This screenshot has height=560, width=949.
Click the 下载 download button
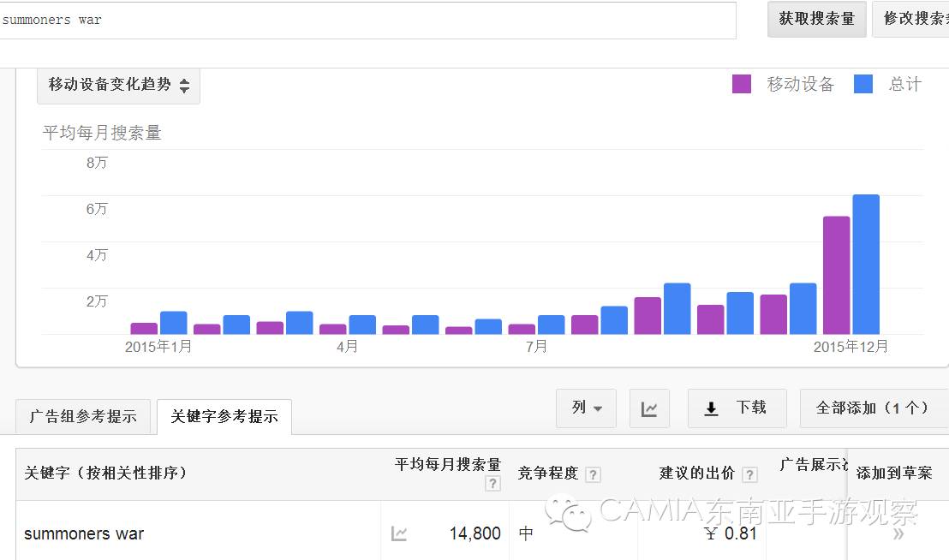pos(737,408)
